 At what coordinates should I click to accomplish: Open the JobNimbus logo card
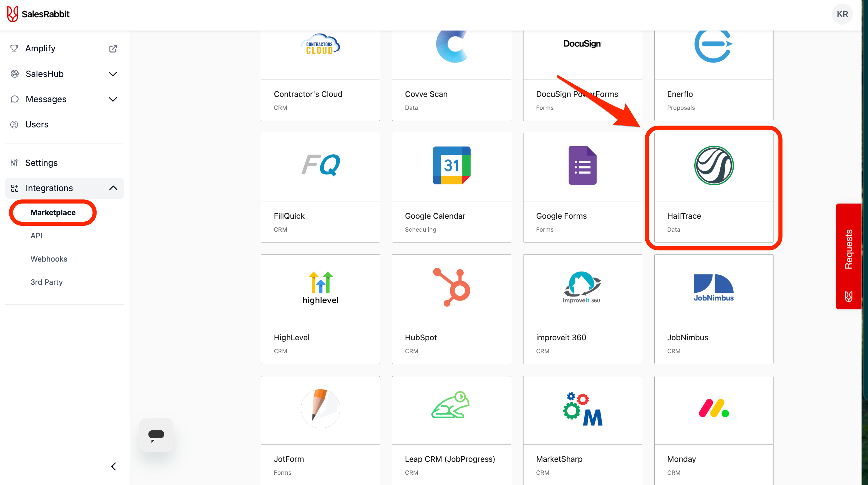[x=713, y=287]
